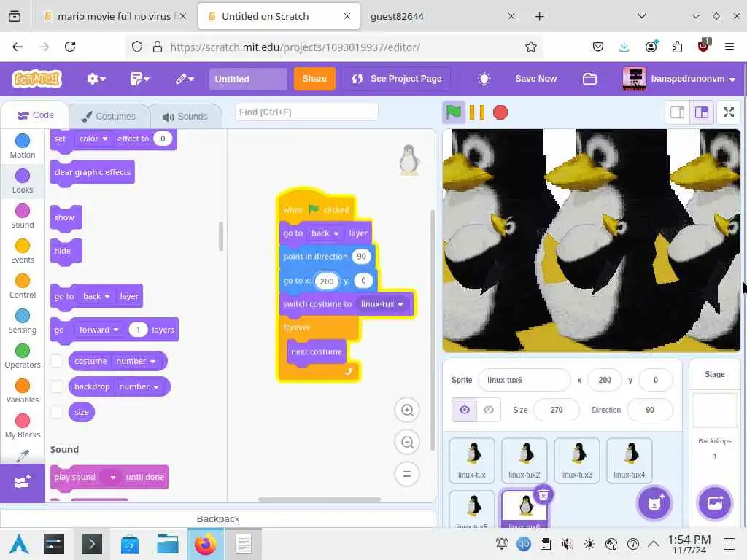Viewport: 747px width, 560px height.
Task: Select the linux-tux4 sprite thumbnail
Action: (x=629, y=461)
